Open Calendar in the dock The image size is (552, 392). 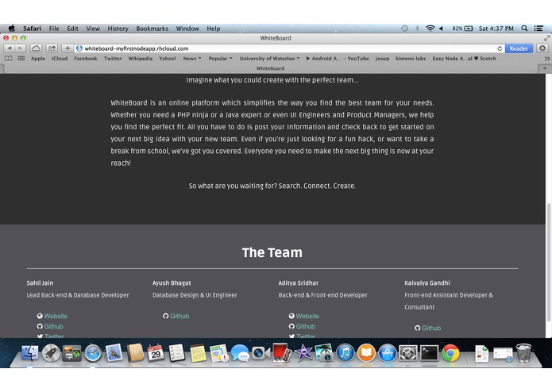click(156, 352)
